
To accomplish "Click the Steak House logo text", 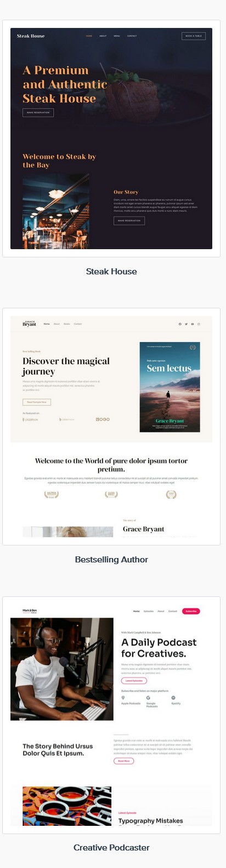I will tap(31, 36).
